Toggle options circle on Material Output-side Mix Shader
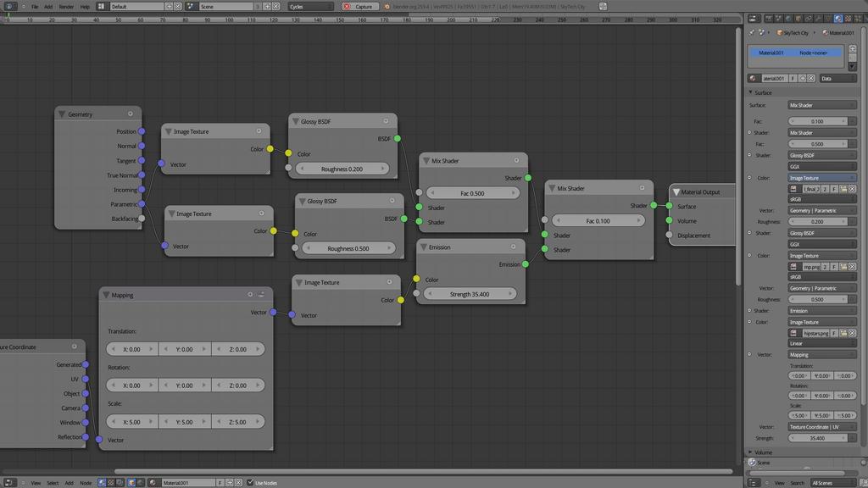Image resolution: width=868 pixels, height=488 pixels. point(642,188)
